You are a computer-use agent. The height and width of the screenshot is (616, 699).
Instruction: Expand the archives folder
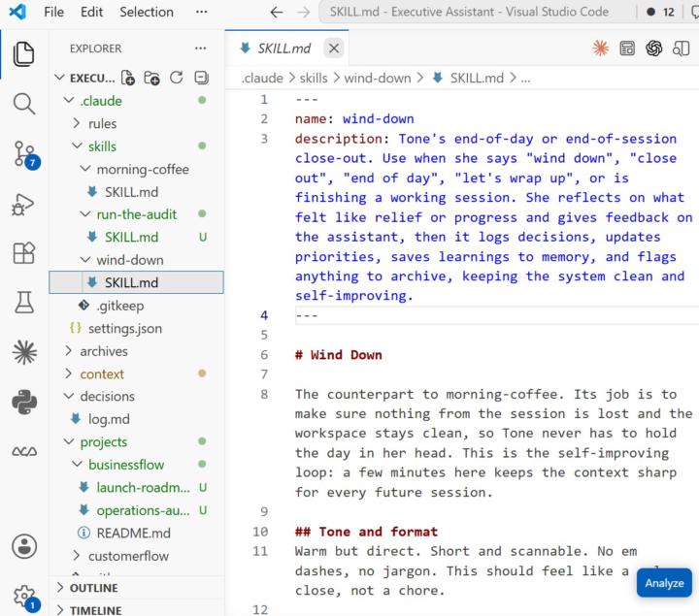[x=69, y=351]
